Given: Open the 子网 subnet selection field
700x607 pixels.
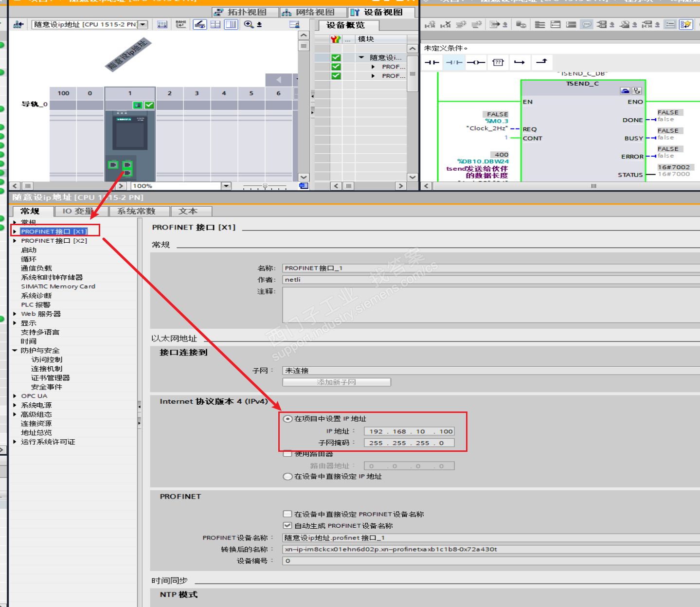Looking at the screenshot, I should [491, 371].
